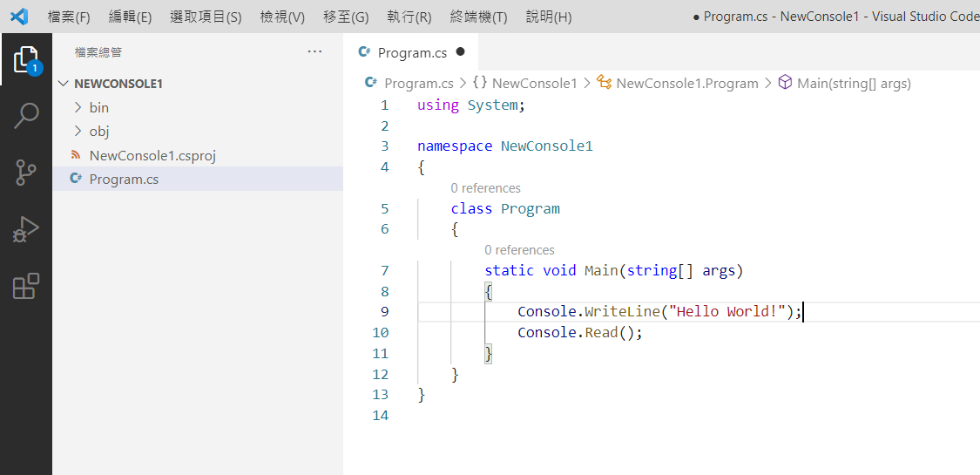Click Console.WriteLine code line

pos(659,312)
